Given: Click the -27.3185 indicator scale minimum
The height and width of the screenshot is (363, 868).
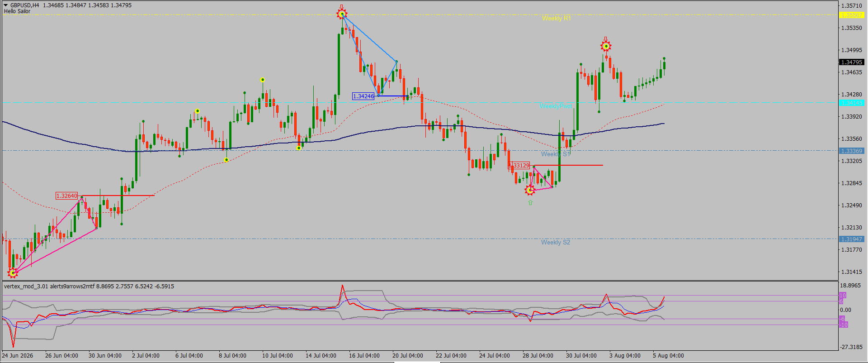Looking at the screenshot, I should click(851, 347).
